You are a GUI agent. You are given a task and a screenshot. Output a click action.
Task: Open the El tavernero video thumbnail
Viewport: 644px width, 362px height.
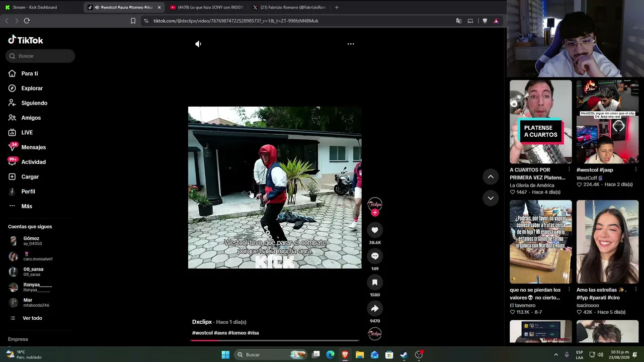[x=541, y=242]
